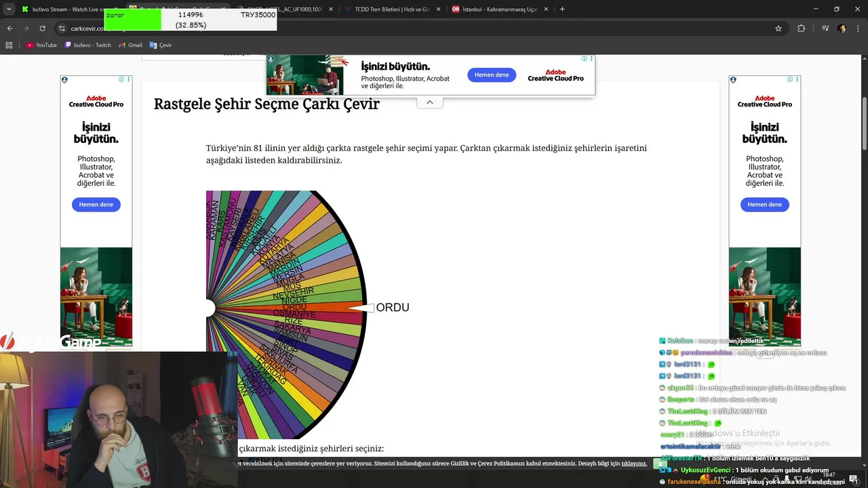Click the Adobe Creative Cloud Pro logo in top ad
This screenshot has width=868, height=488.
(555, 75)
